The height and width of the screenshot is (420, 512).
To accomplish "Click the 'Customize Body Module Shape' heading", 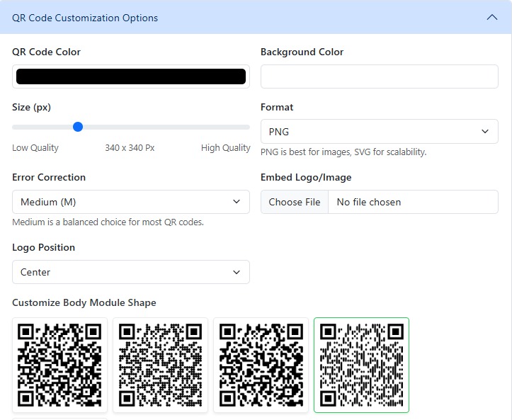I will tap(84, 302).
